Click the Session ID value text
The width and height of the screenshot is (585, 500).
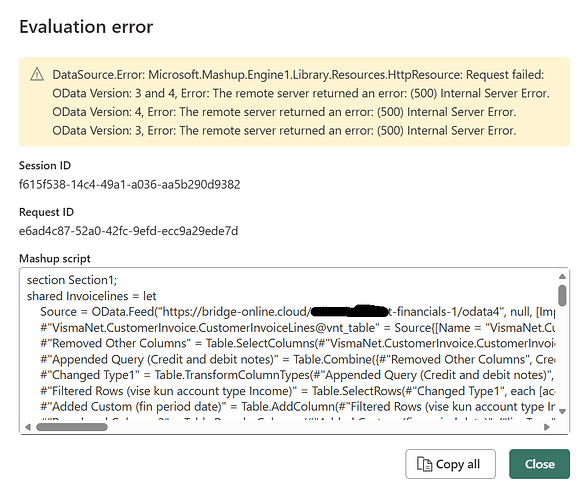pos(129,184)
